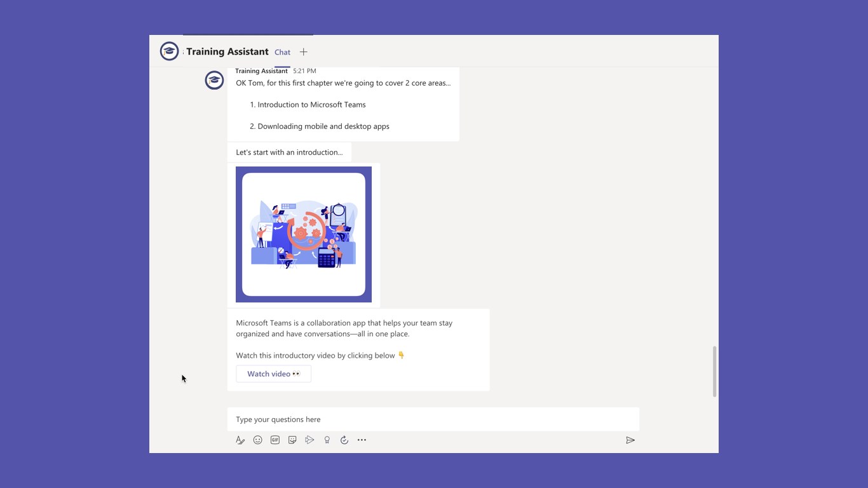This screenshot has width=868, height=488.
Task: Click '1. Introduction to Microsoft Teams' line
Action: pyautogui.click(x=308, y=104)
